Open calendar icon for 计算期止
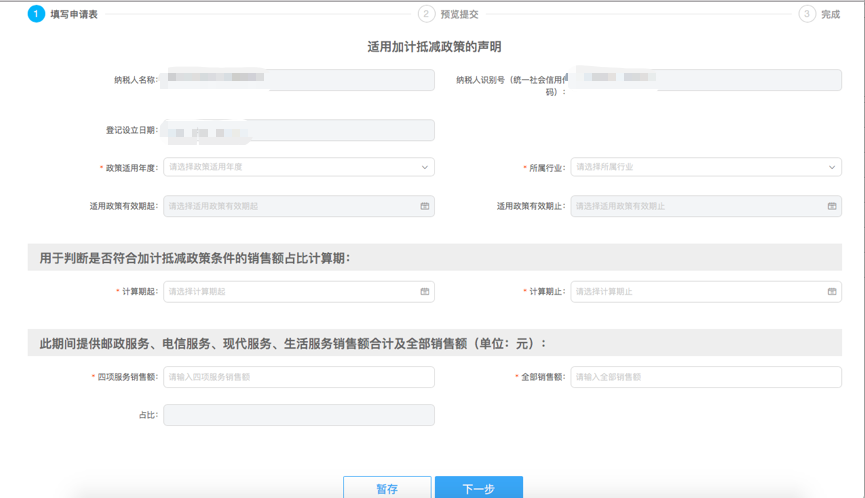Image resolution: width=865 pixels, height=498 pixels. point(831,292)
